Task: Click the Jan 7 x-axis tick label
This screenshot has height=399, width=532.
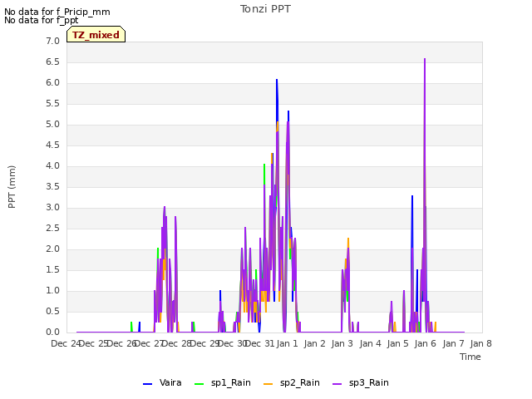Action: 453,343
